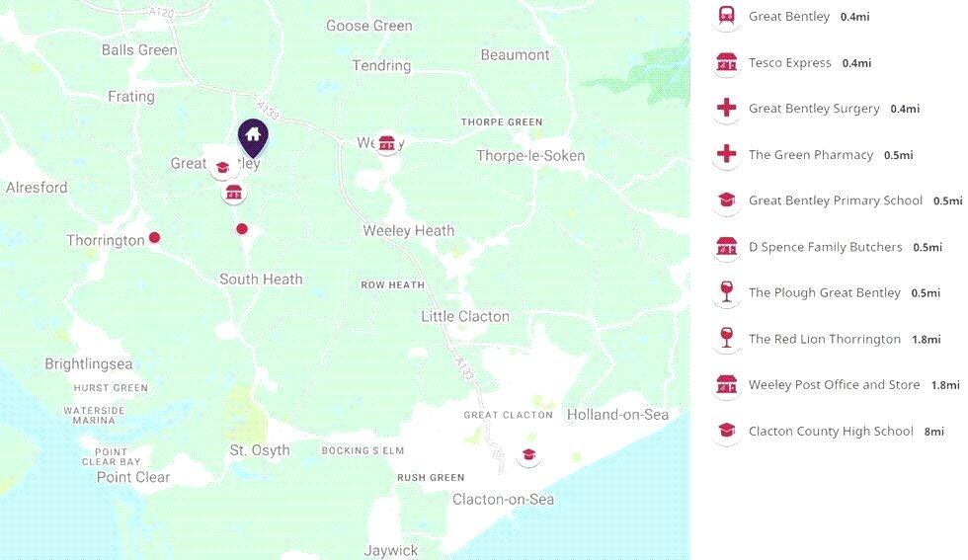Click the wine glass icon for The Plough

click(727, 292)
